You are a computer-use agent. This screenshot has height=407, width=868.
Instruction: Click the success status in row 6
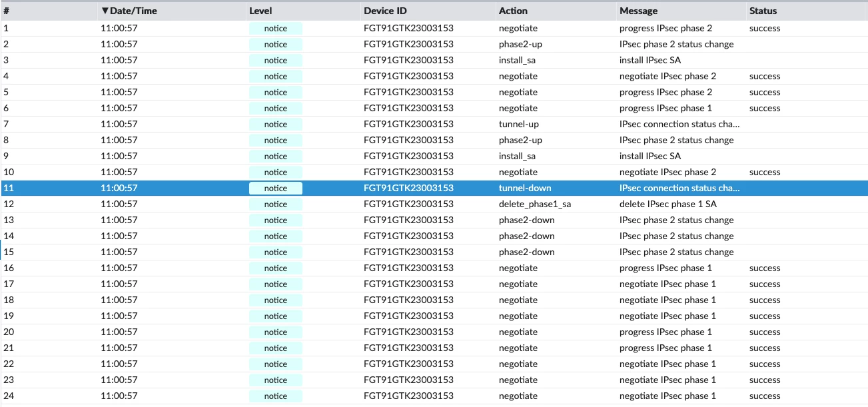pyautogui.click(x=765, y=108)
